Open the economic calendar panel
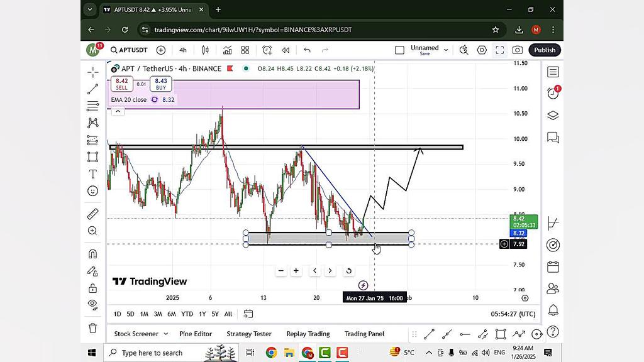The image size is (644, 362). click(x=553, y=266)
